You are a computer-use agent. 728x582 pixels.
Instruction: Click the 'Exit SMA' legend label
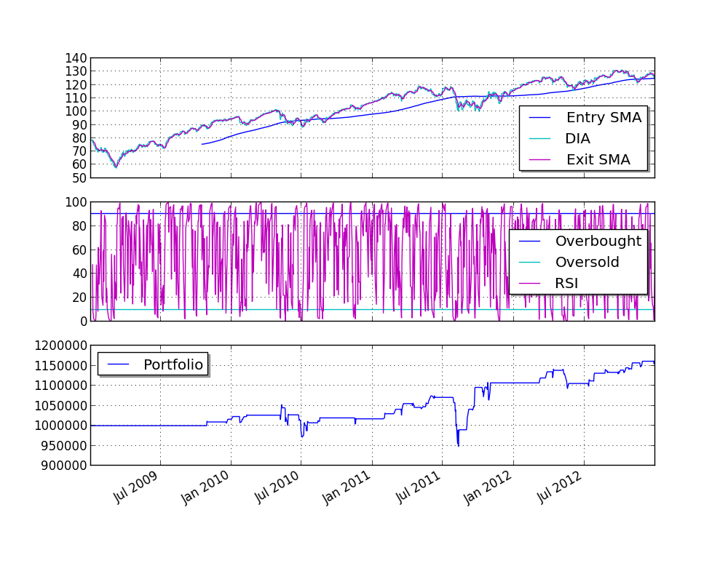(x=598, y=159)
